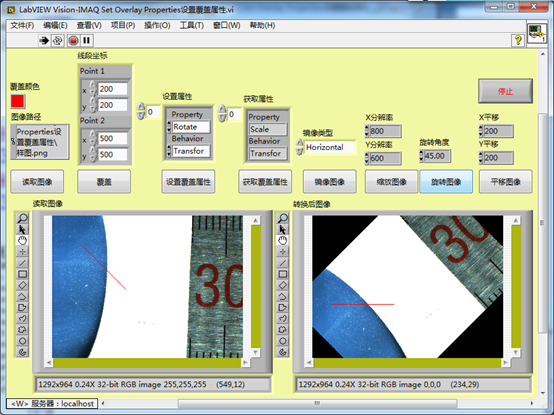Select the line tool in right image palette
Viewport: 554px width, 415px height.
click(283, 263)
